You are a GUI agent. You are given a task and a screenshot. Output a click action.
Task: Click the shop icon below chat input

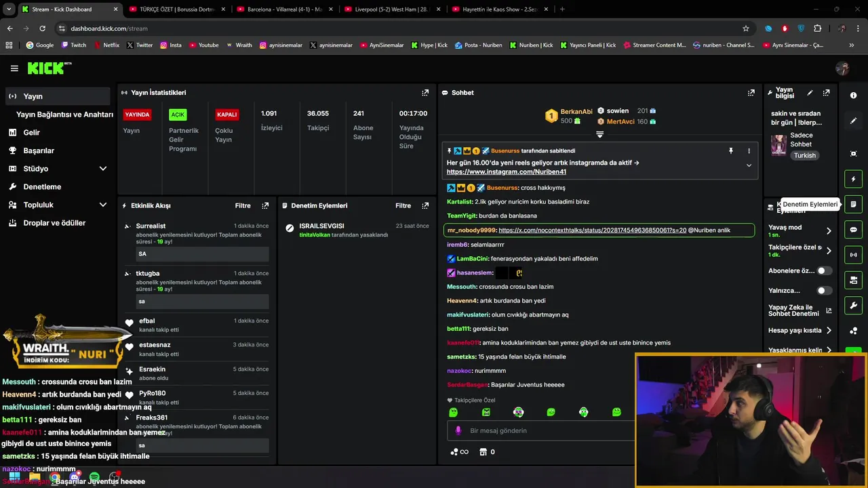point(483,452)
